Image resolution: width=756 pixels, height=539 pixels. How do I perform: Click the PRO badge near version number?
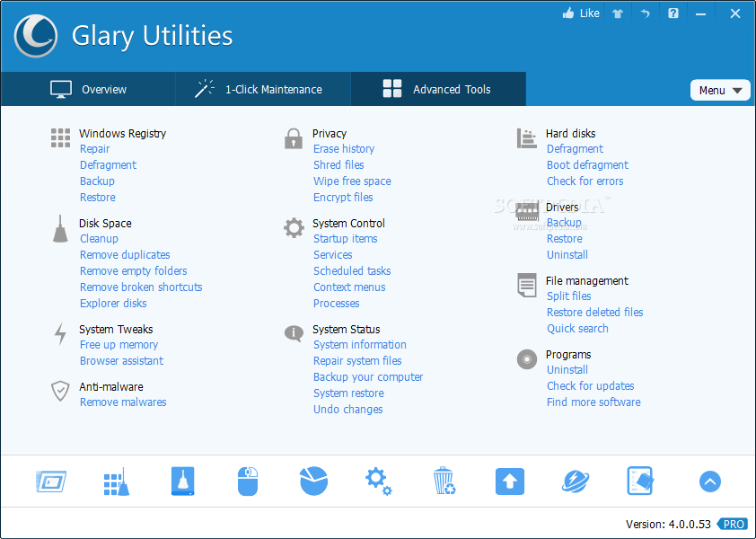click(x=733, y=524)
